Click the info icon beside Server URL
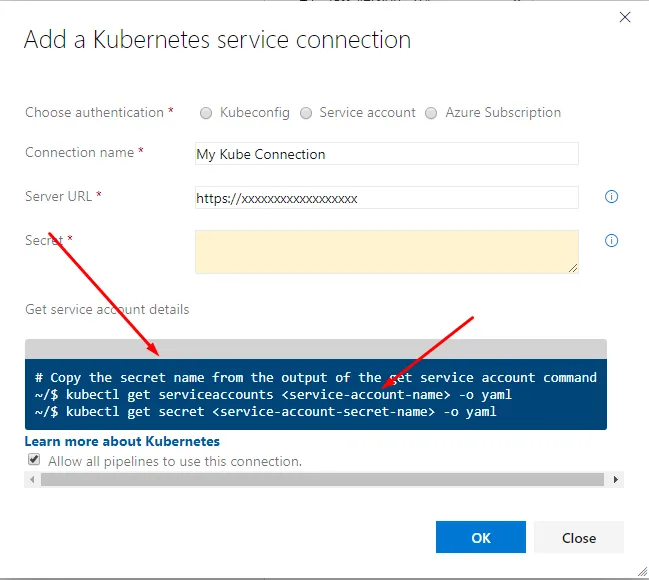 [612, 197]
